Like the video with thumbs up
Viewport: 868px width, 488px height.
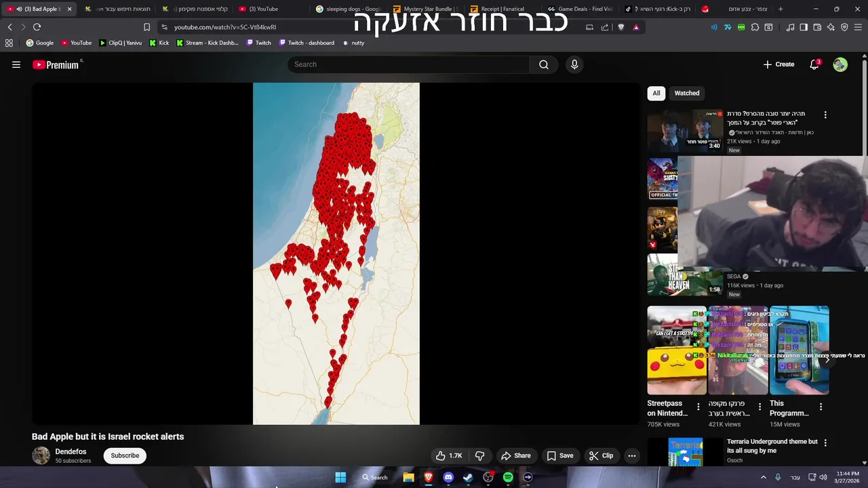tap(449, 455)
